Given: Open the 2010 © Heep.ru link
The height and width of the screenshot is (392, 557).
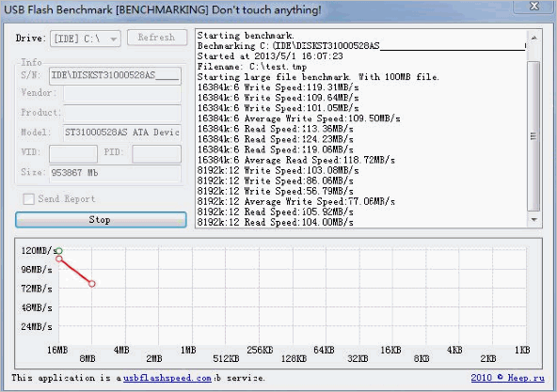Looking at the screenshot, I should 508,378.
